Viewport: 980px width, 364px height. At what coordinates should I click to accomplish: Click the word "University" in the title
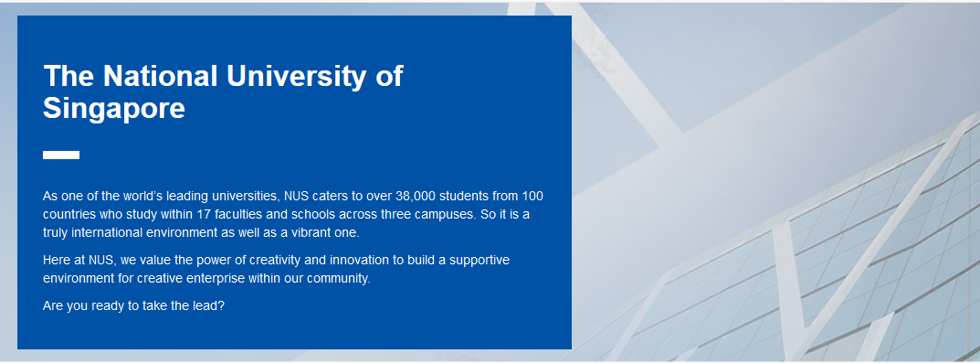tap(297, 76)
